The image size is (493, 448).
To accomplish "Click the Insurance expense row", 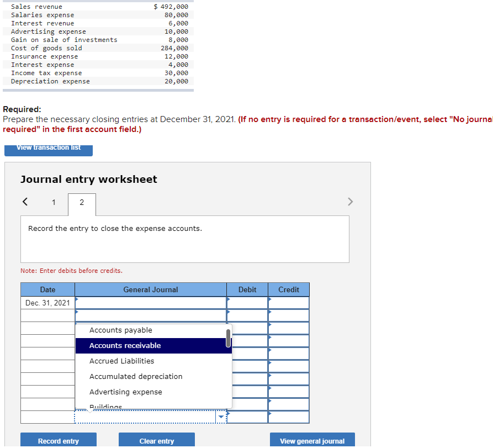I will click(98, 56).
